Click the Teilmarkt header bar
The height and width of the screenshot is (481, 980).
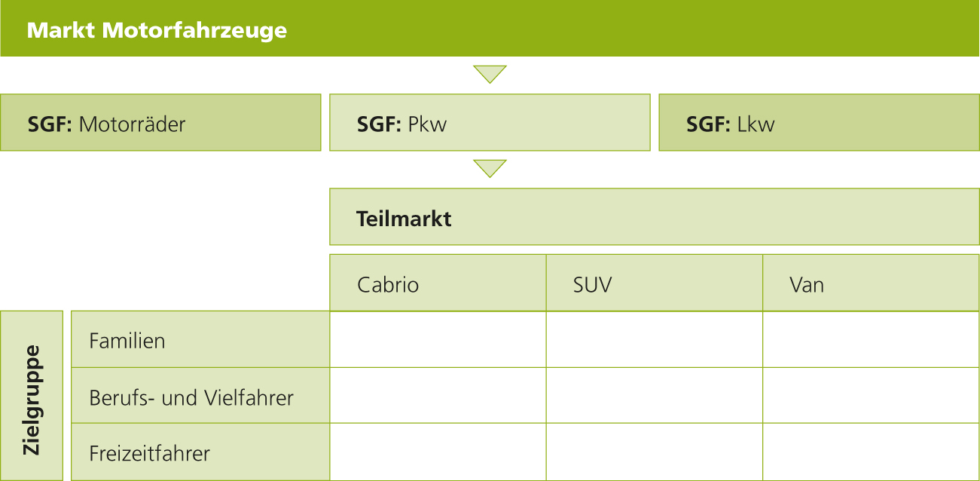(x=654, y=217)
